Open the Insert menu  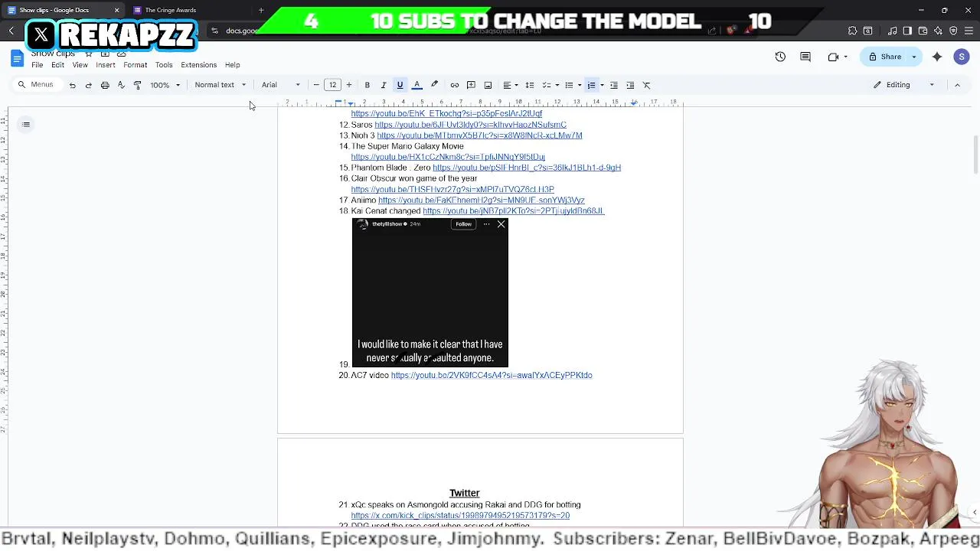pyautogui.click(x=106, y=65)
